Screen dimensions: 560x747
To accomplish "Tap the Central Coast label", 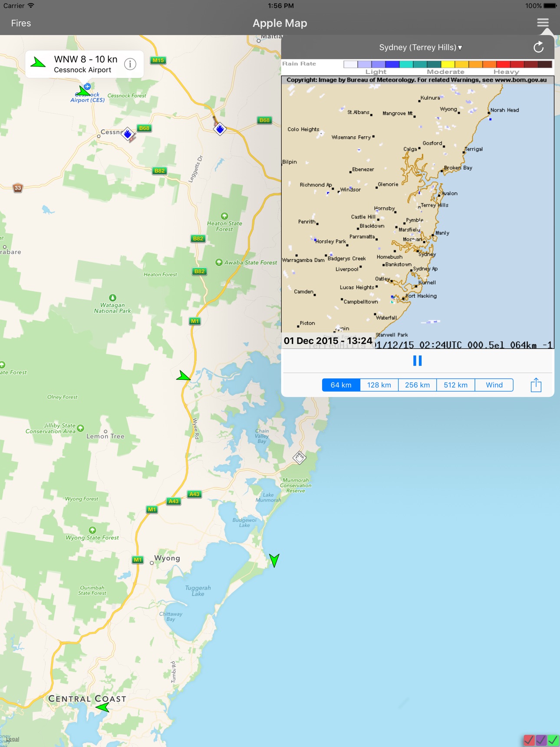I will (x=87, y=699).
